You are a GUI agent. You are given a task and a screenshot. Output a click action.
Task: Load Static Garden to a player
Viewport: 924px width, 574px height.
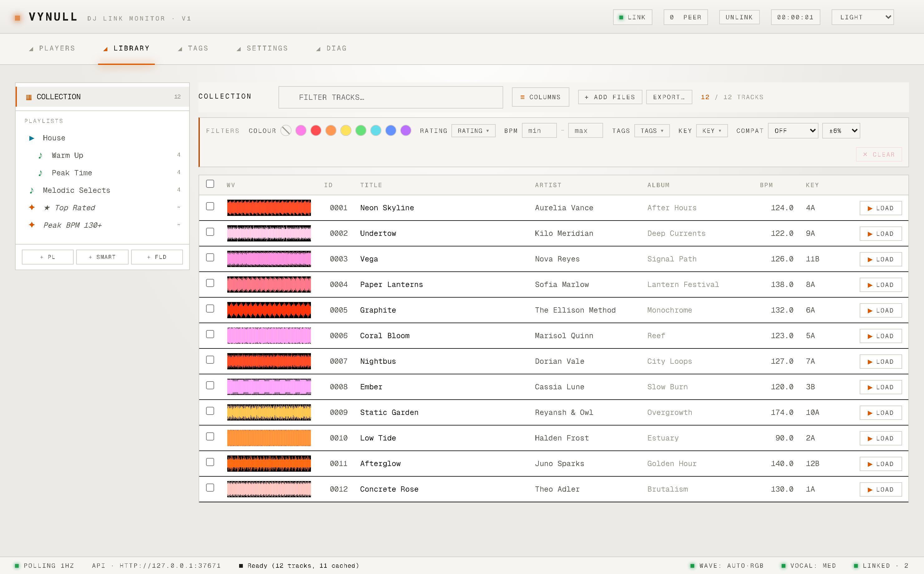[881, 413]
